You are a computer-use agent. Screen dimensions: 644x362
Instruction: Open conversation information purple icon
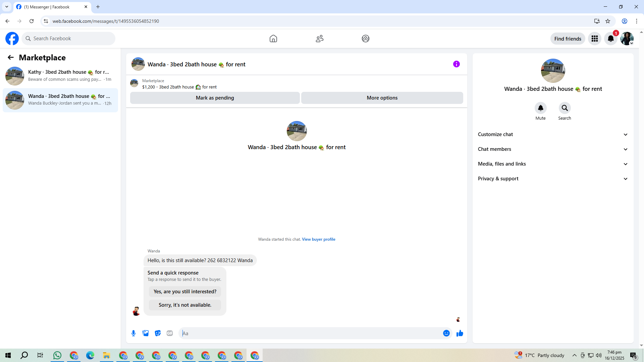pos(457,64)
